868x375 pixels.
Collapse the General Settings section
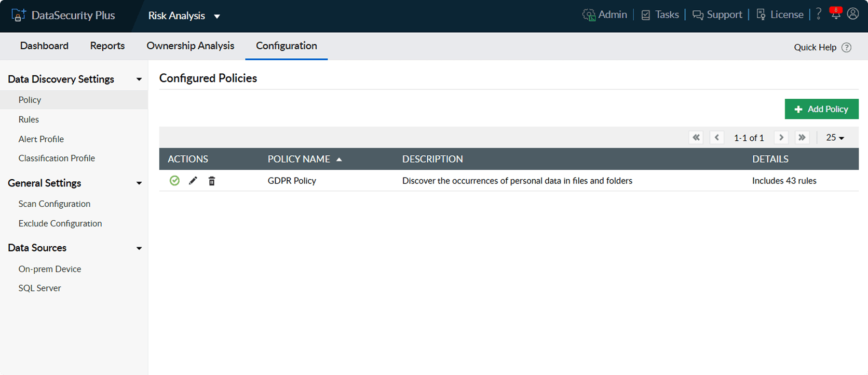click(139, 183)
